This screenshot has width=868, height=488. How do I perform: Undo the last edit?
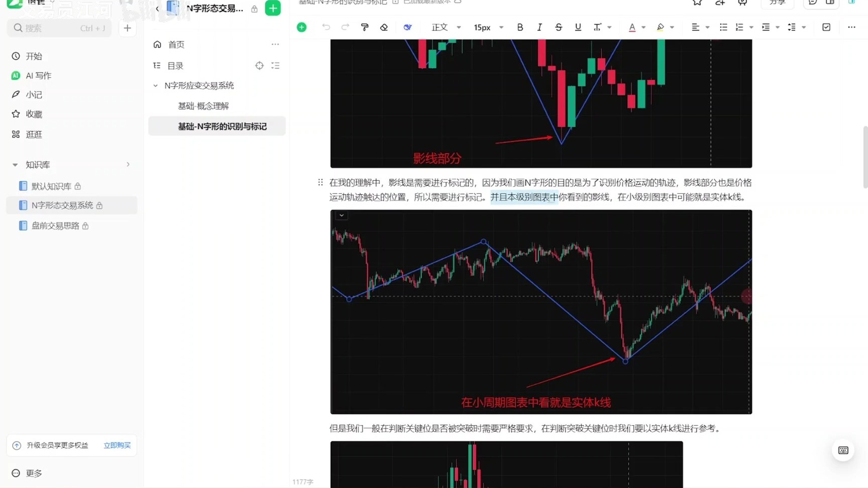pyautogui.click(x=326, y=27)
